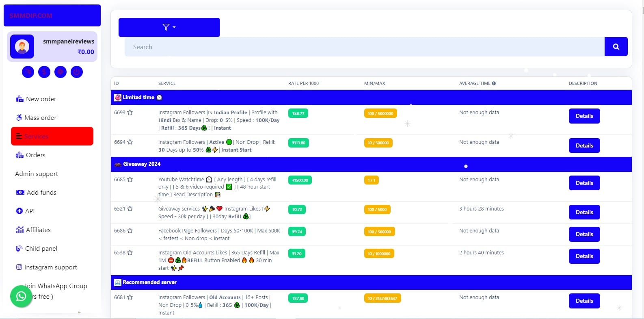Click the magnifier search button
The width and height of the screenshot is (644, 319).
click(x=616, y=47)
